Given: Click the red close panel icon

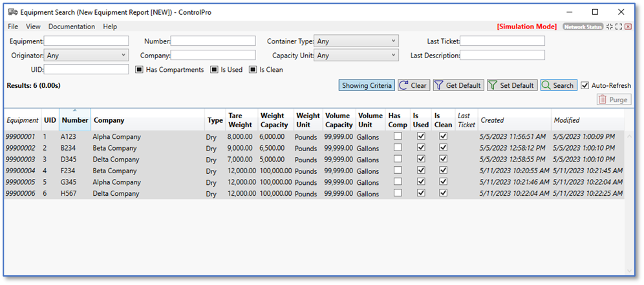Looking at the screenshot, I should click(x=628, y=26).
